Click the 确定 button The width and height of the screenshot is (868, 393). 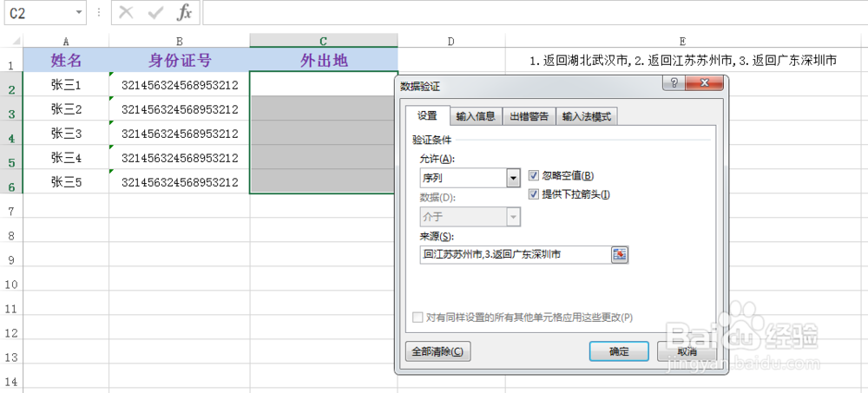coord(619,351)
